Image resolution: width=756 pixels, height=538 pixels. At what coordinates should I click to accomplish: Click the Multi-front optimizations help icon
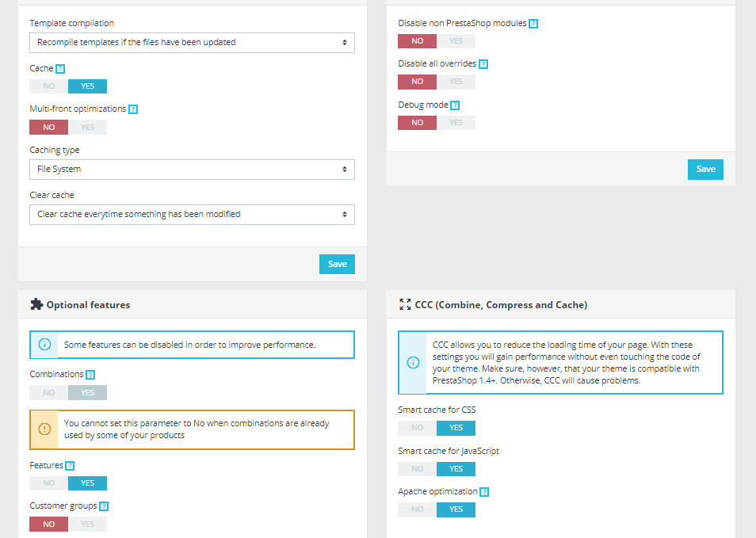tap(133, 109)
